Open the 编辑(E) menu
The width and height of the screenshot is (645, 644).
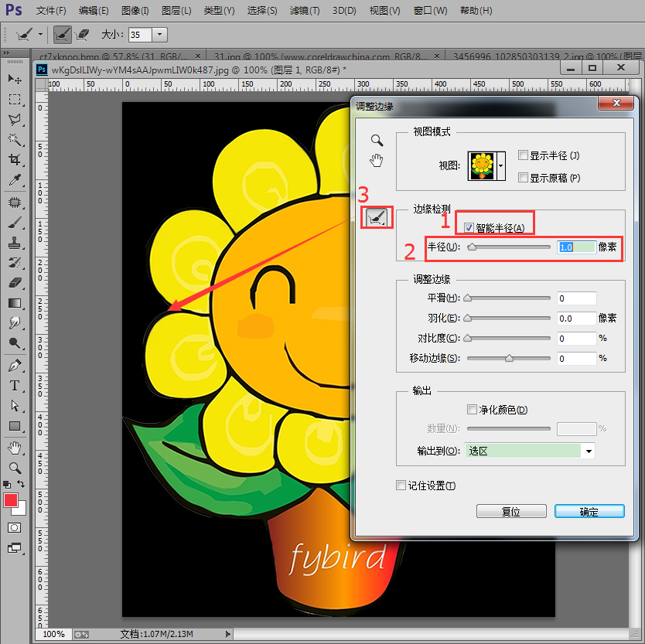click(x=94, y=11)
